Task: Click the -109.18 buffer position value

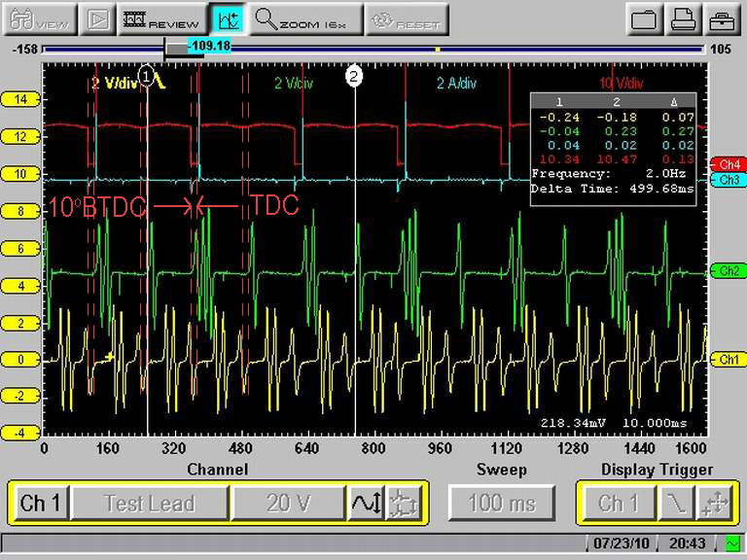Action: pyautogui.click(x=210, y=46)
